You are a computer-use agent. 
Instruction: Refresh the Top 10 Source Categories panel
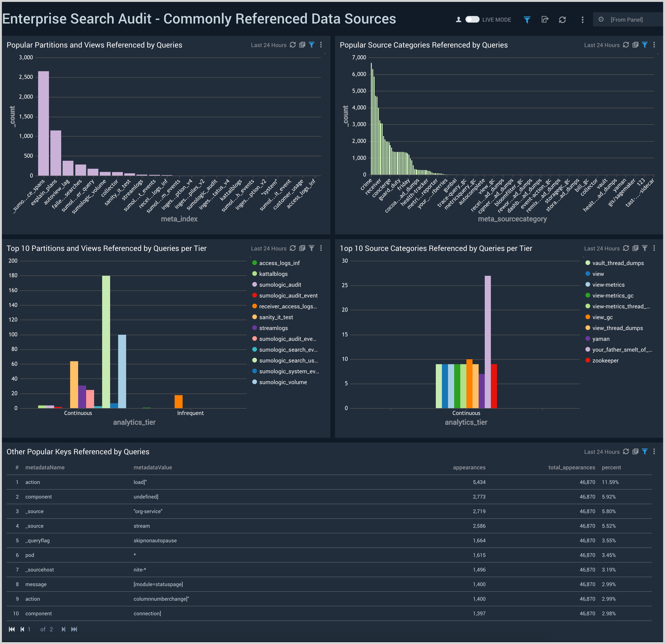tap(626, 248)
